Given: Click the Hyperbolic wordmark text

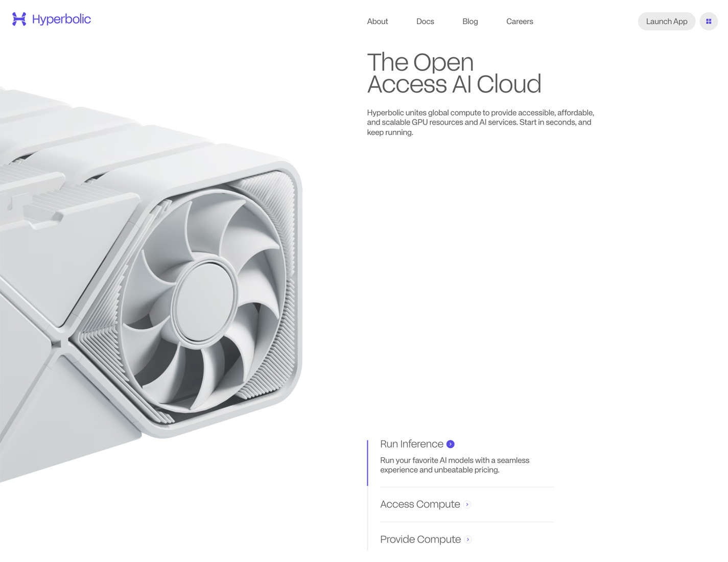Looking at the screenshot, I should tap(61, 19).
